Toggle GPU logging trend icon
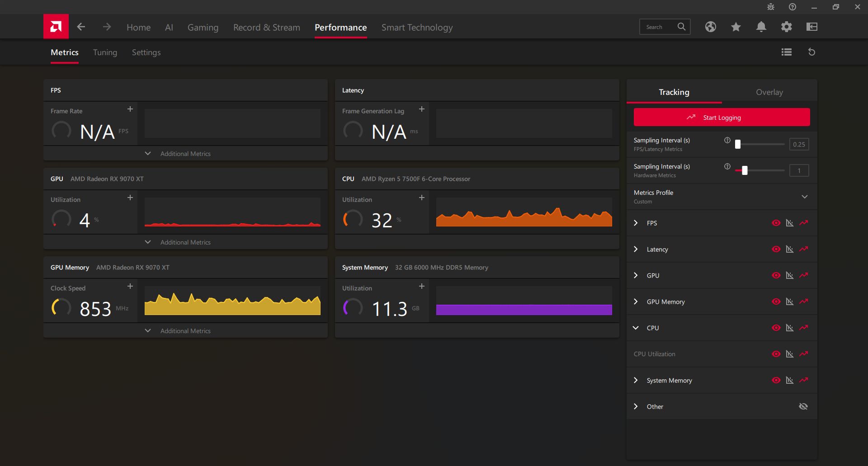 pyautogui.click(x=804, y=275)
